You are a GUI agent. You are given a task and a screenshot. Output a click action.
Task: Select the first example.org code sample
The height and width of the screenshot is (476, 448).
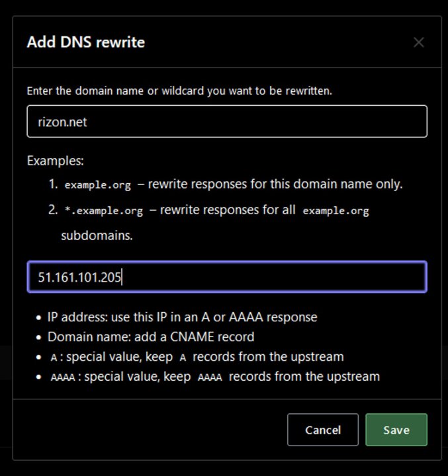click(x=97, y=184)
